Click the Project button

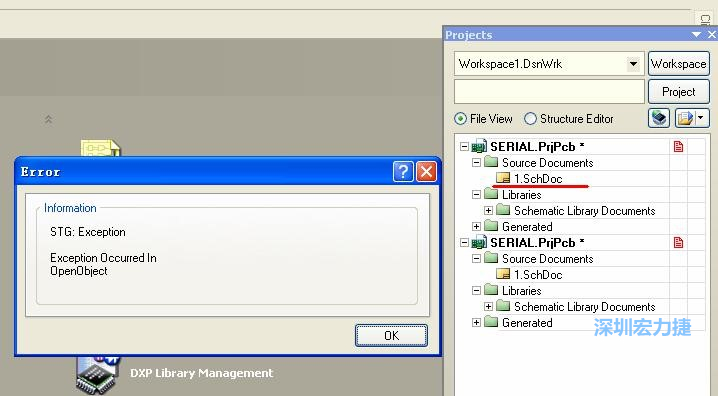point(679,92)
